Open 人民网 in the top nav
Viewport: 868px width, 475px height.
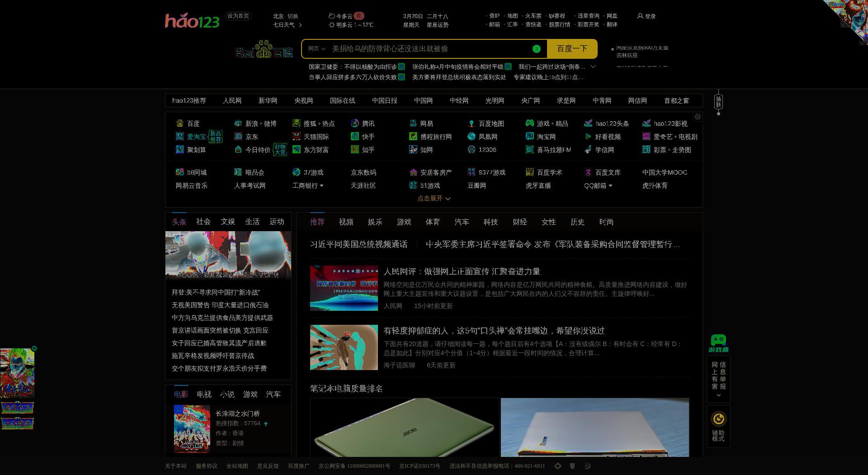[232, 100]
